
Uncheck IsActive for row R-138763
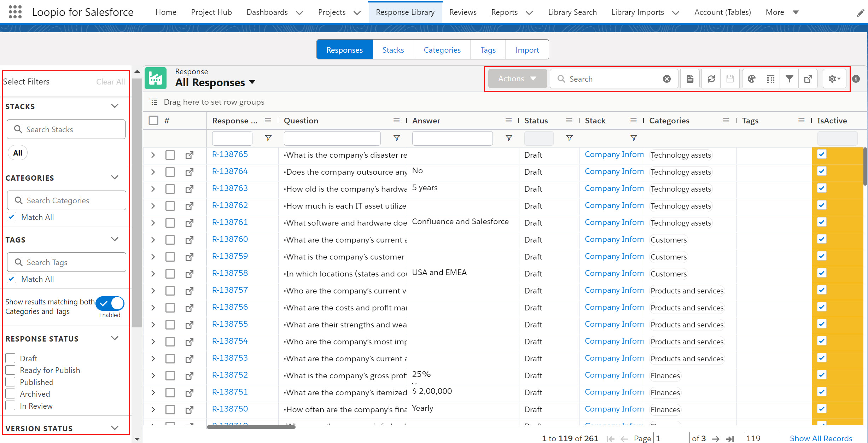point(822,188)
